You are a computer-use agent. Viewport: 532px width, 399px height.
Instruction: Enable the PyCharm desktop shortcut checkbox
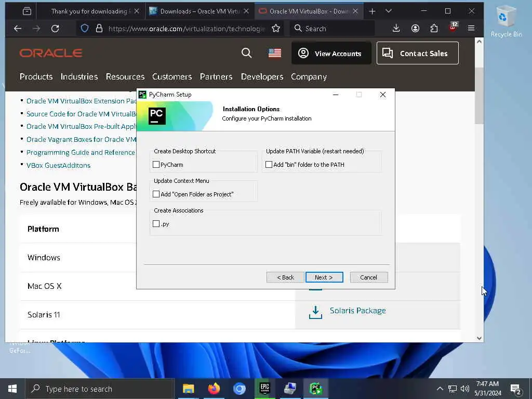pos(156,165)
